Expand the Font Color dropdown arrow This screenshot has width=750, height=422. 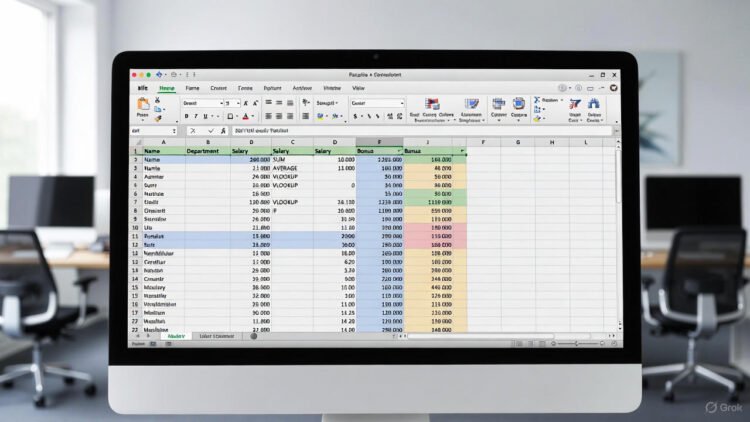click(253, 116)
